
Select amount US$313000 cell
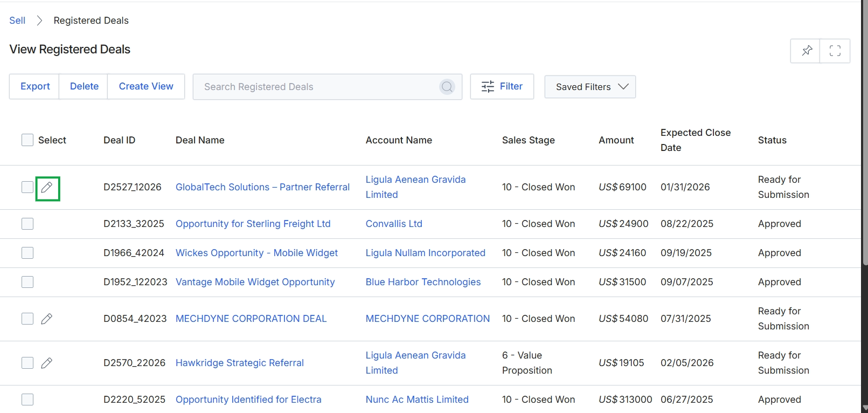(626, 400)
